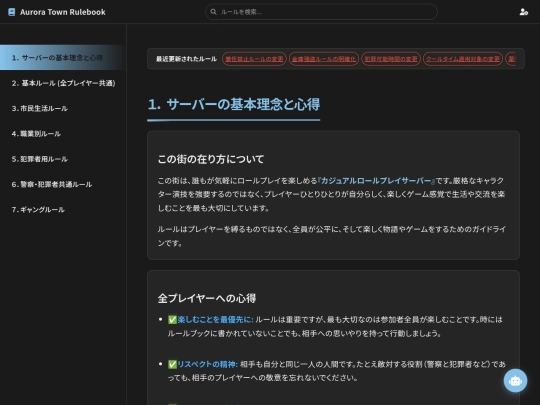Click the 楽しむことを最優先に bullet title
Screen dimensions: 540x405
tap(216, 320)
